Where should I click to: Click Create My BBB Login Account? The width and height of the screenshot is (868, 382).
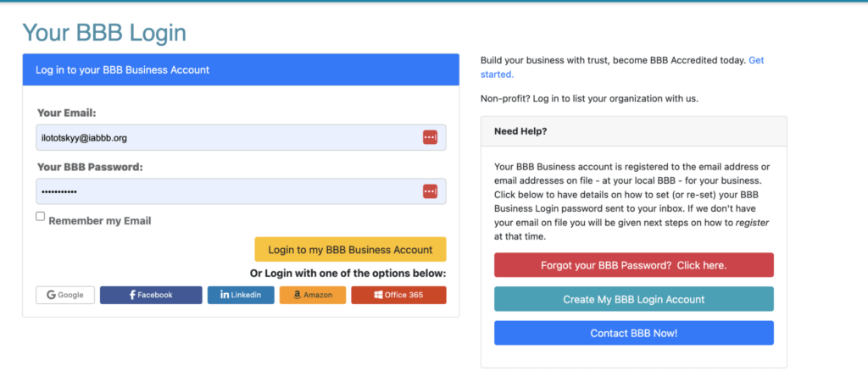[634, 300]
